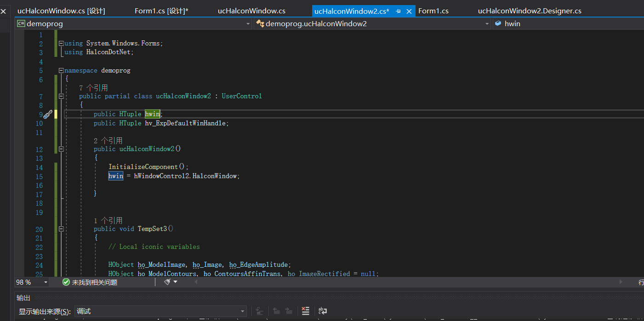Screen dimensions: 644x321
Task: Collapse the namespace demoprog code block
Action: pos(61,71)
